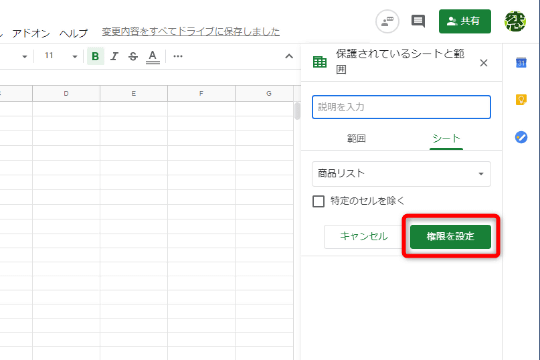This screenshot has width=540, height=360.
Task: Collapse toolbar with up chevron
Action: point(289,56)
